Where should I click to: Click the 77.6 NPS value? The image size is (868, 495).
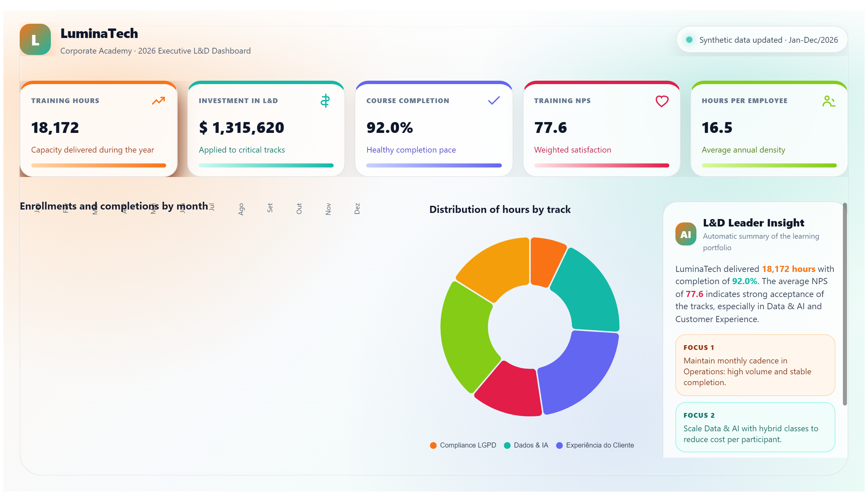pyautogui.click(x=550, y=128)
